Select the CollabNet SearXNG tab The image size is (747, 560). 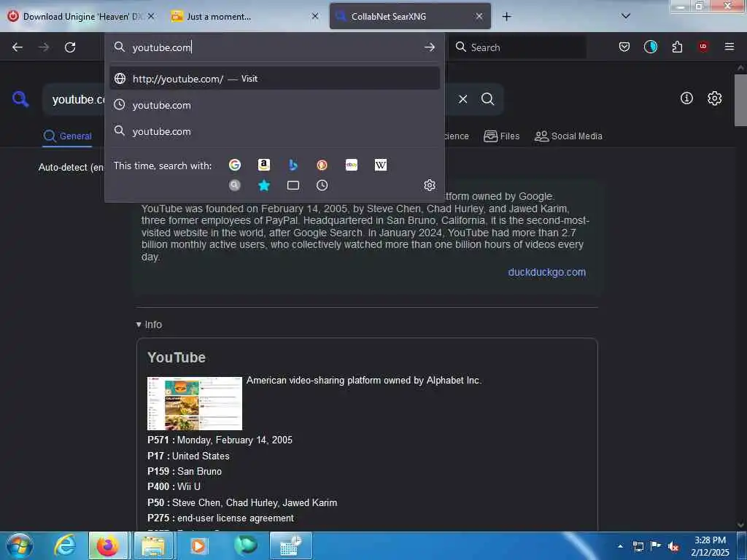click(x=410, y=16)
